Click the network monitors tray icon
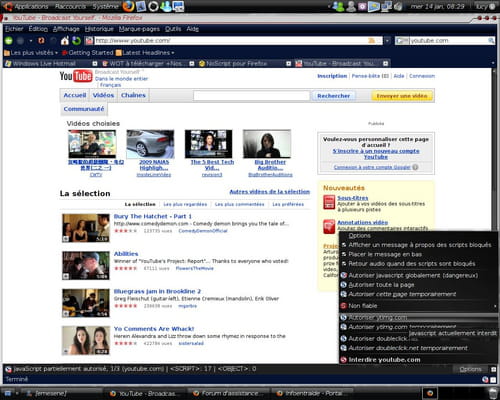This screenshot has height=400, width=500. coord(386,6)
